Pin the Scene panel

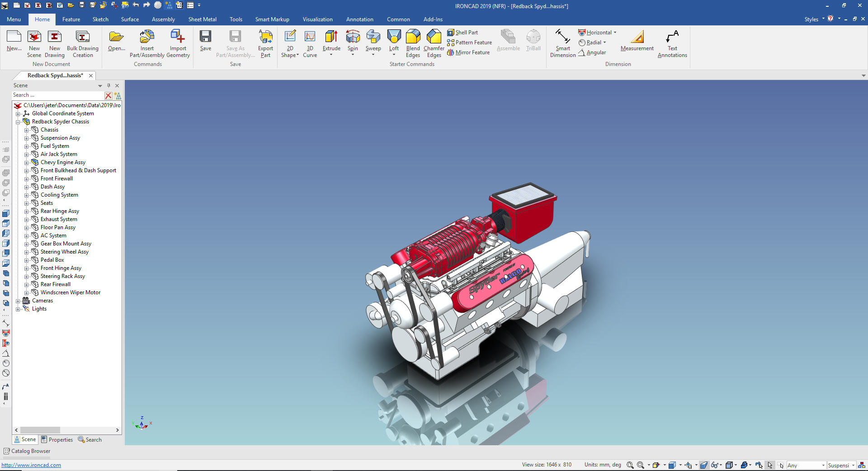(108, 85)
